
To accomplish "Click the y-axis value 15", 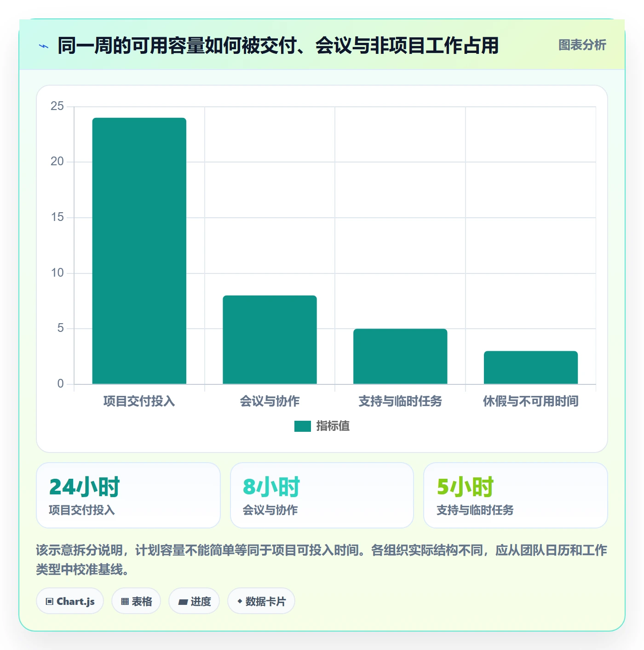I will [57, 217].
